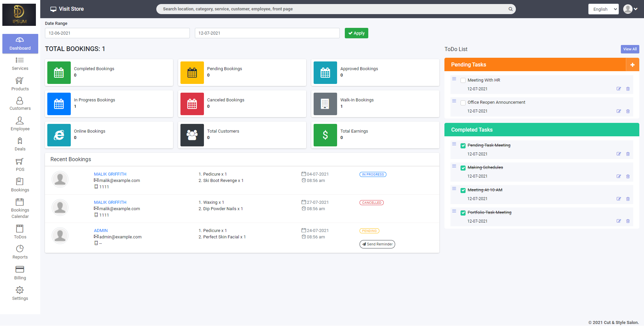Click the search magnifier icon

tap(510, 9)
